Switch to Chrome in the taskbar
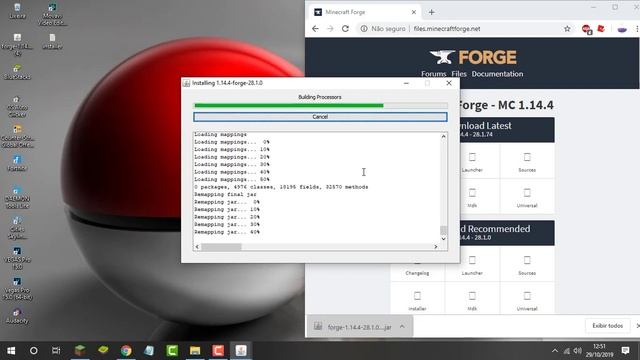This screenshot has height=360, width=640. [x=126, y=351]
